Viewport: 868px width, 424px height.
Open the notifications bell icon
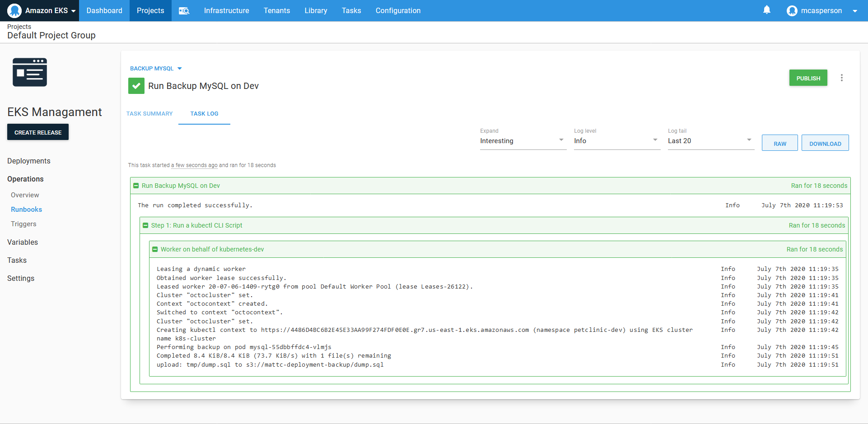(x=767, y=10)
